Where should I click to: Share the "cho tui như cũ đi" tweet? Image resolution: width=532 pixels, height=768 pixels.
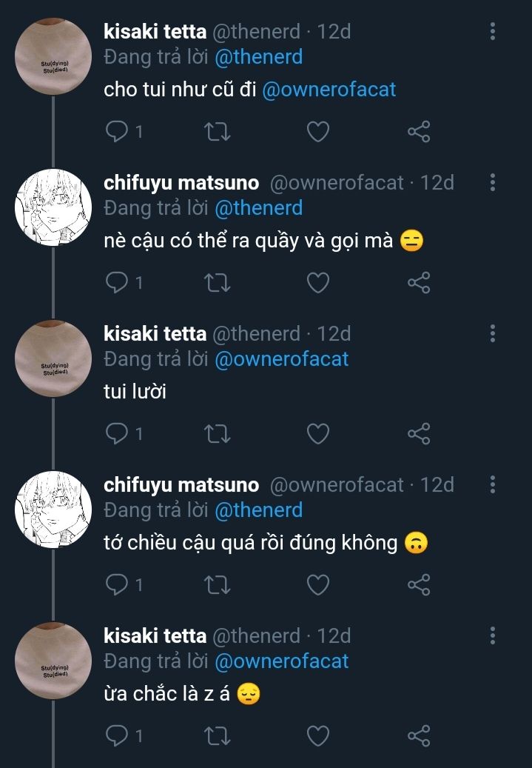pyautogui.click(x=418, y=132)
